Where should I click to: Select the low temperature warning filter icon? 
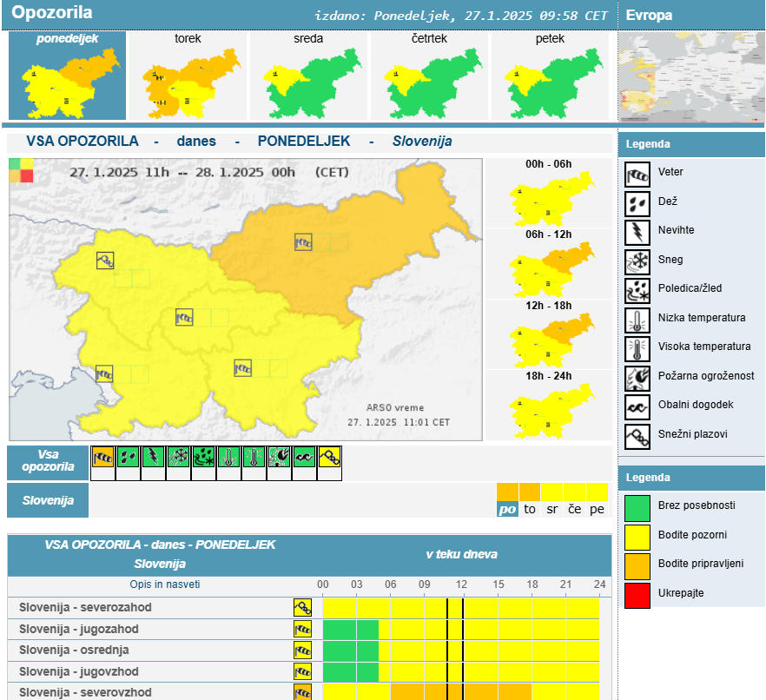(x=228, y=457)
